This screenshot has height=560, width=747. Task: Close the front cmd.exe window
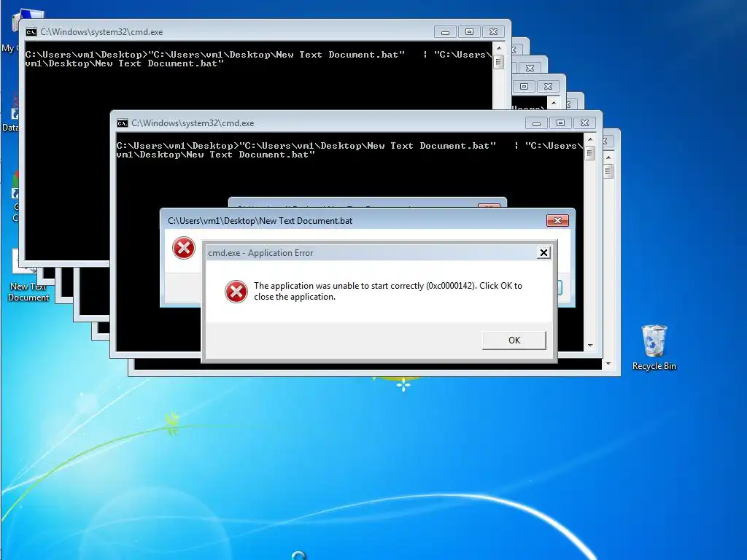[585, 123]
